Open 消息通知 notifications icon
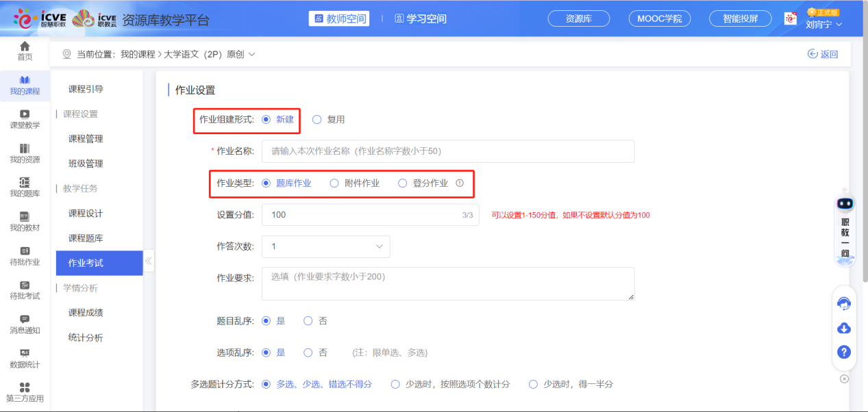The image size is (868, 412). tap(25, 324)
